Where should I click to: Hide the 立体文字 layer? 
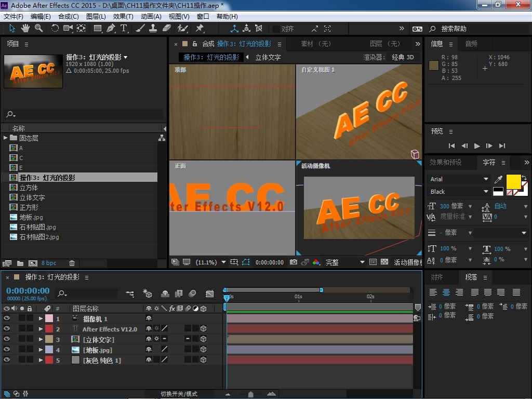[x=6, y=339]
